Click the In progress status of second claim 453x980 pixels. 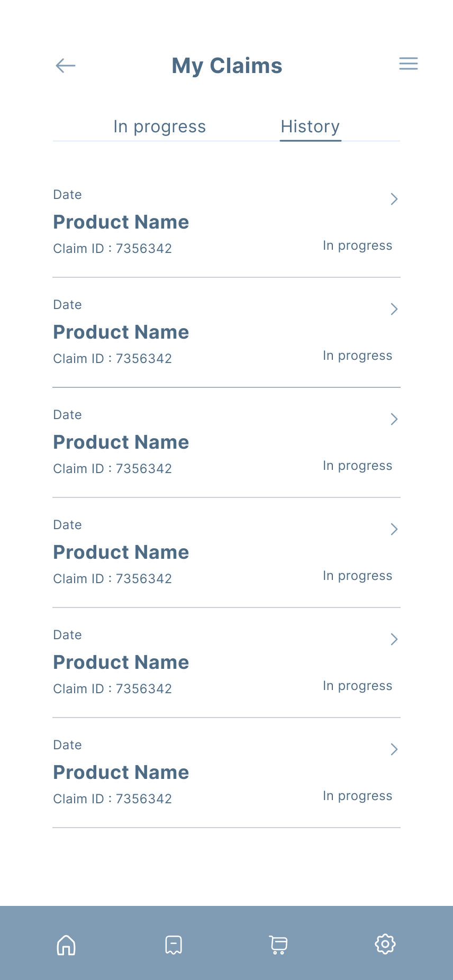(x=357, y=356)
